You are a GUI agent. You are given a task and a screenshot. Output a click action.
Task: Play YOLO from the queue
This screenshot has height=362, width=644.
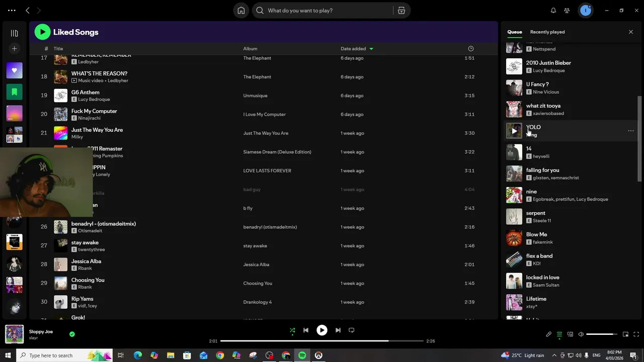[x=514, y=131]
